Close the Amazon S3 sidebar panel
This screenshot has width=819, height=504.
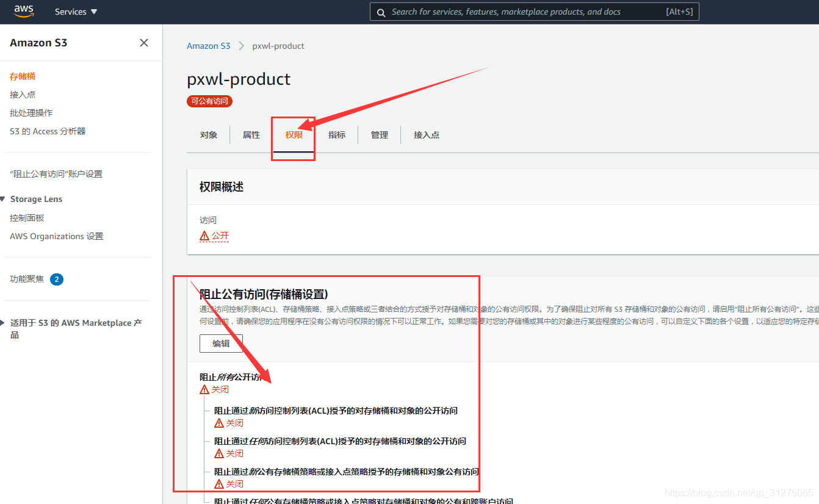coord(144,43)
